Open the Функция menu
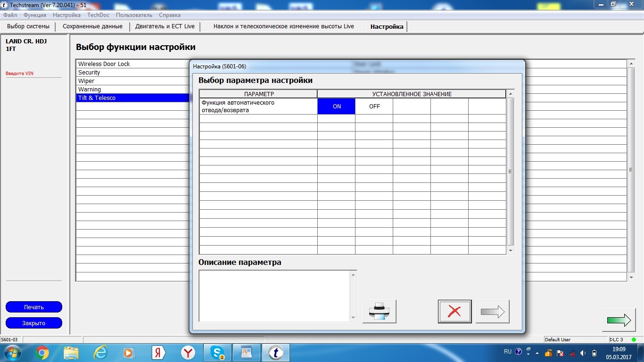The width and height of the screenshot is (644, 362). (35, 15)
